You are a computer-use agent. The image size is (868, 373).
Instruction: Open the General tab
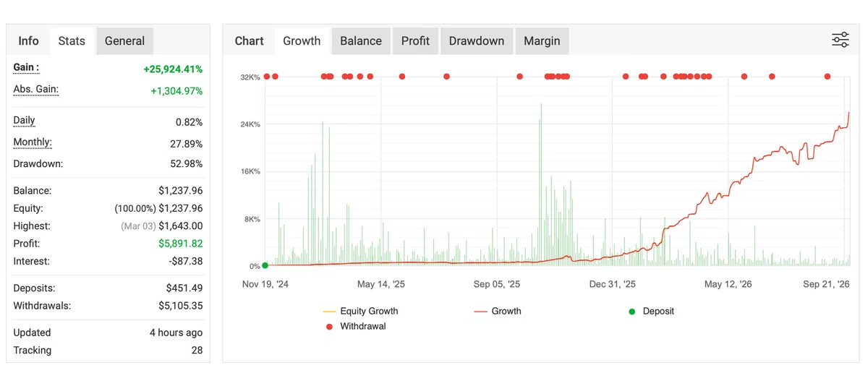pos(124,40)
